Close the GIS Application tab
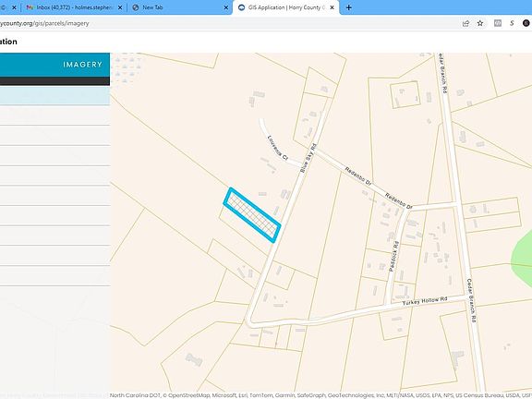This screenshot has width=532, height=399. [332, 7]
